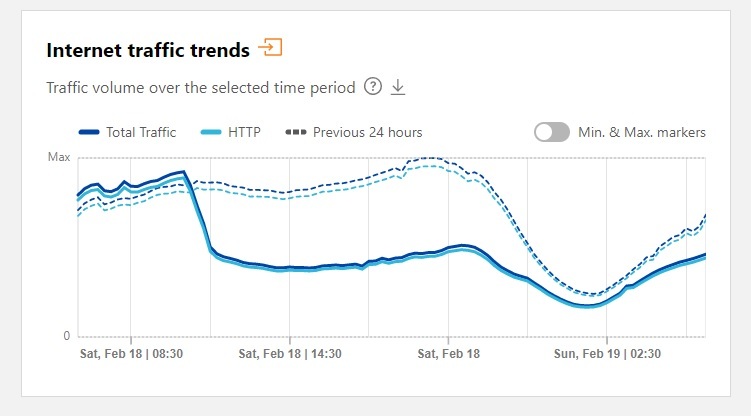
Task: Click the Internet traffic trends heading
Action: coord(147,50)
